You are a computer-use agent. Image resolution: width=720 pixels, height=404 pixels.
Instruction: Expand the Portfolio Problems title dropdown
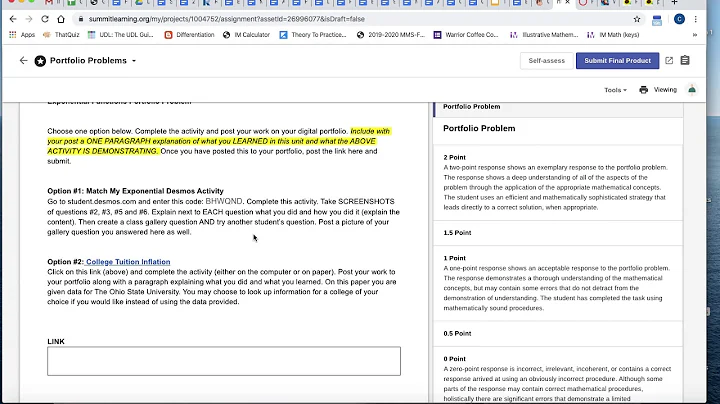click(134, 61)
